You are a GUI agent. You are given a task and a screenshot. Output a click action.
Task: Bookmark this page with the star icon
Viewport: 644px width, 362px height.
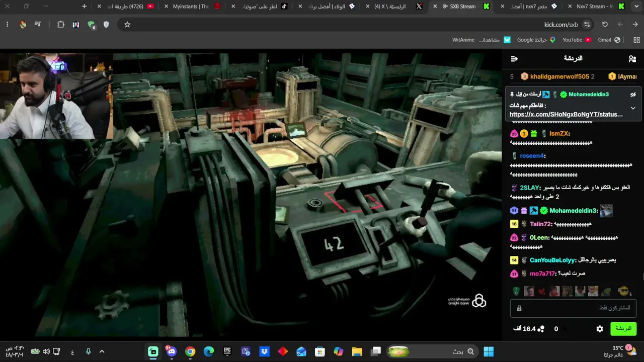127,25
